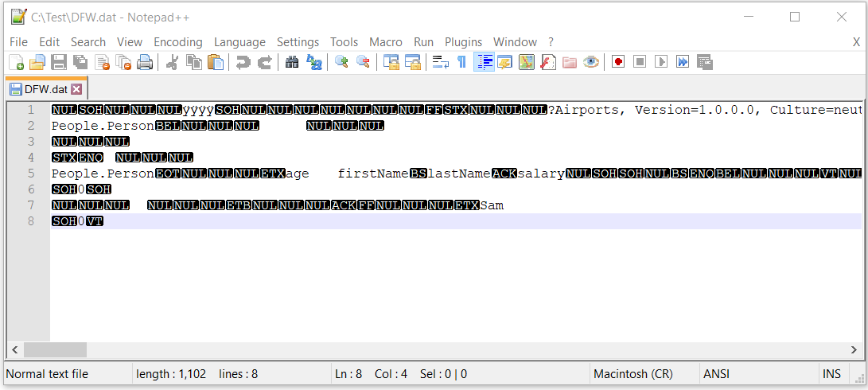Zoom out with the magnifier minus icon

[x=363, y=62]
